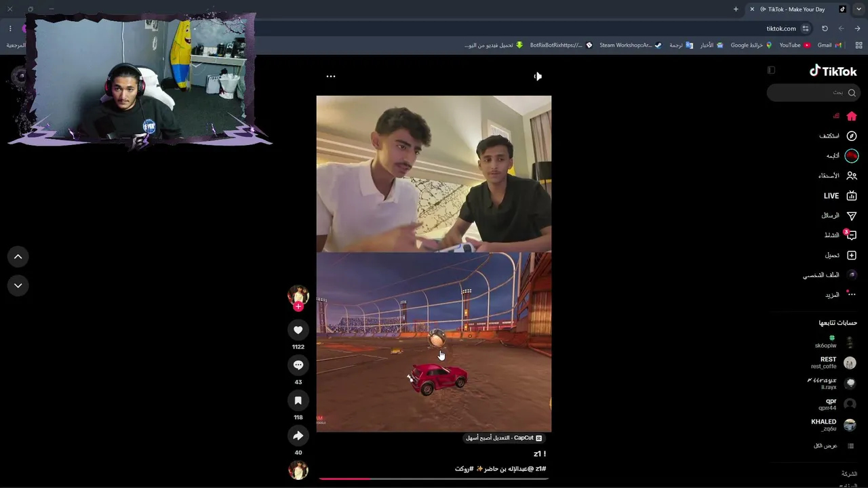Open Messages paper-plane icon
868x488 pixels.
852,216
